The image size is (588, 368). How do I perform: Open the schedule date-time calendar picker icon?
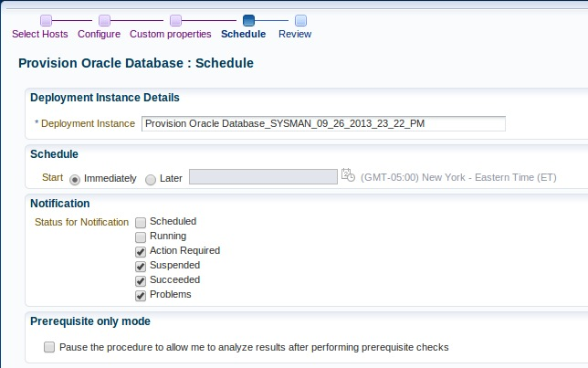click(x=348, y=175)
